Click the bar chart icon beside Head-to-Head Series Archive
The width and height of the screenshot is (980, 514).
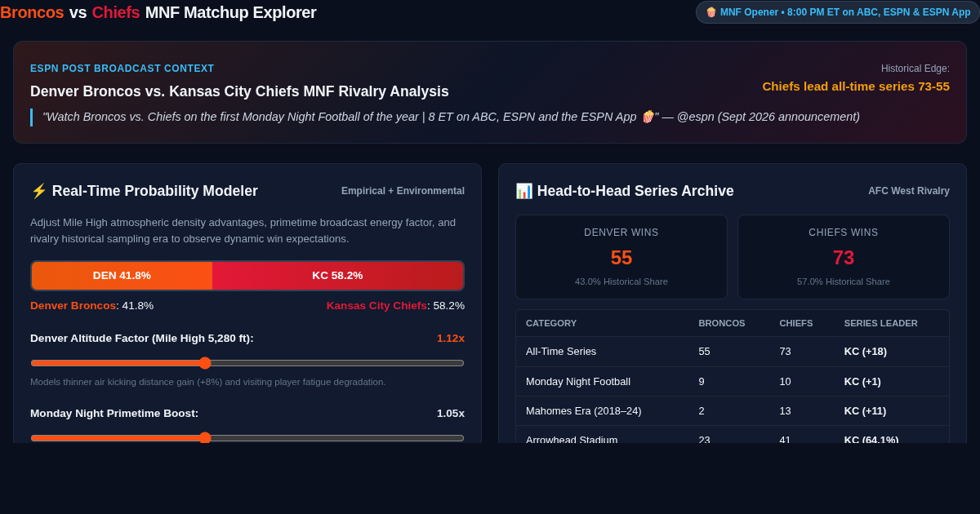(523, 191)
